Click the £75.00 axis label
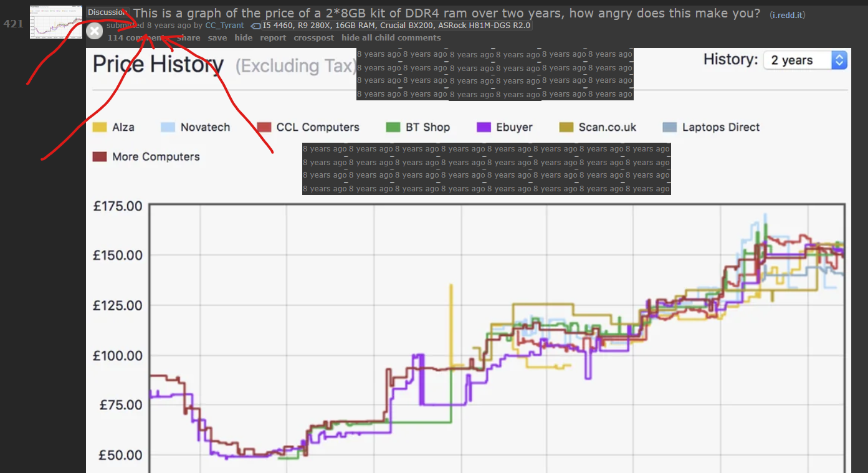The image size is (868, 473). (121, 405)
